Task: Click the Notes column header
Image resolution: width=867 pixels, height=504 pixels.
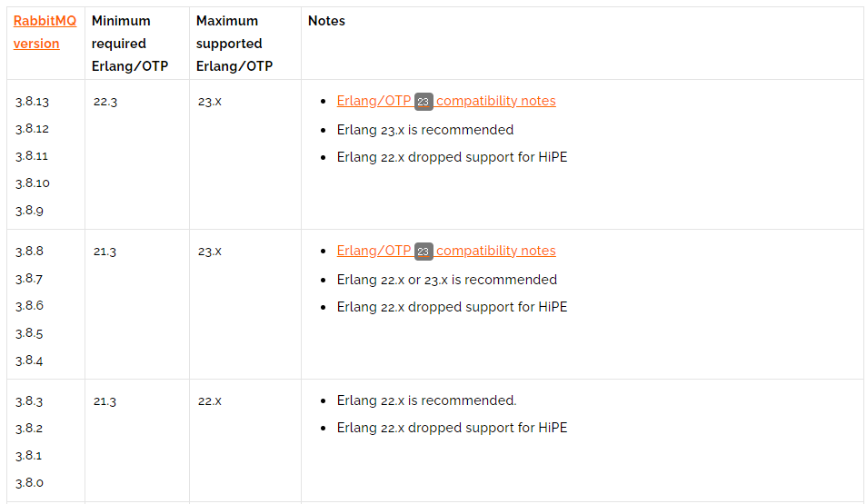Action: click(x=326, y=21)
